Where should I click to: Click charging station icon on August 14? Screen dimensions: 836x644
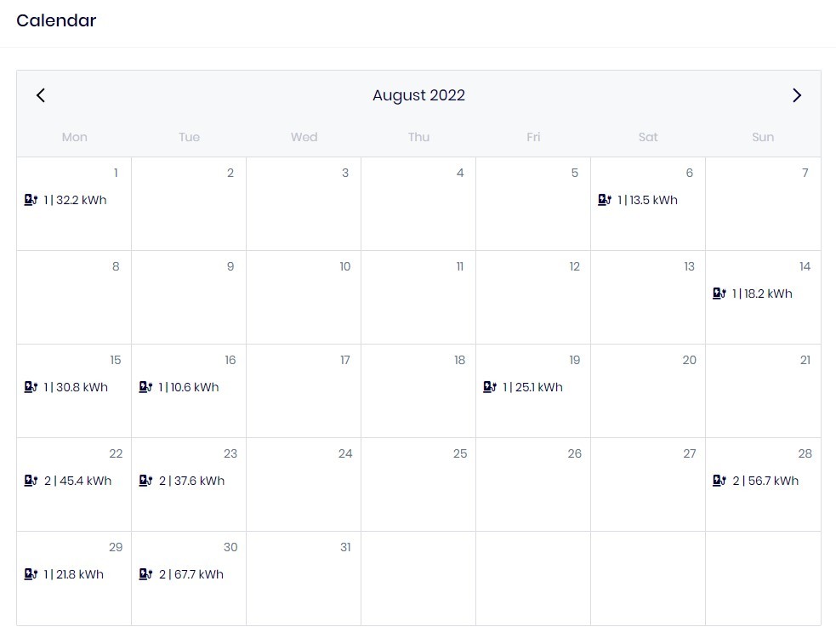719,294
